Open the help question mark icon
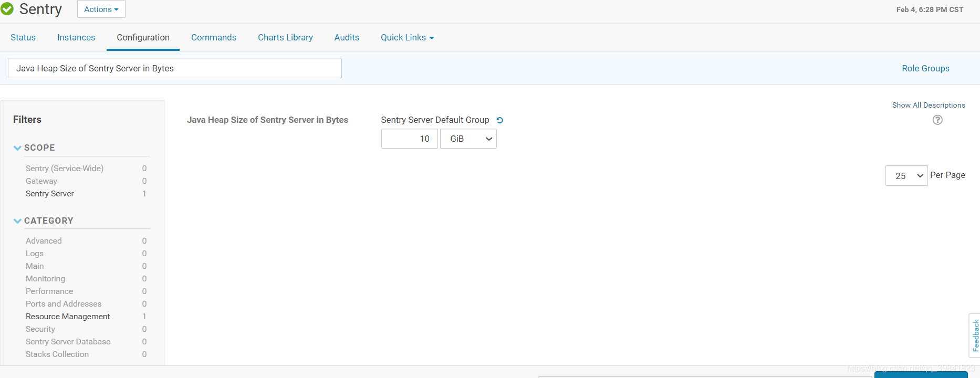The image size is (980, 378). pyautogui.click(x=937, y=120)
